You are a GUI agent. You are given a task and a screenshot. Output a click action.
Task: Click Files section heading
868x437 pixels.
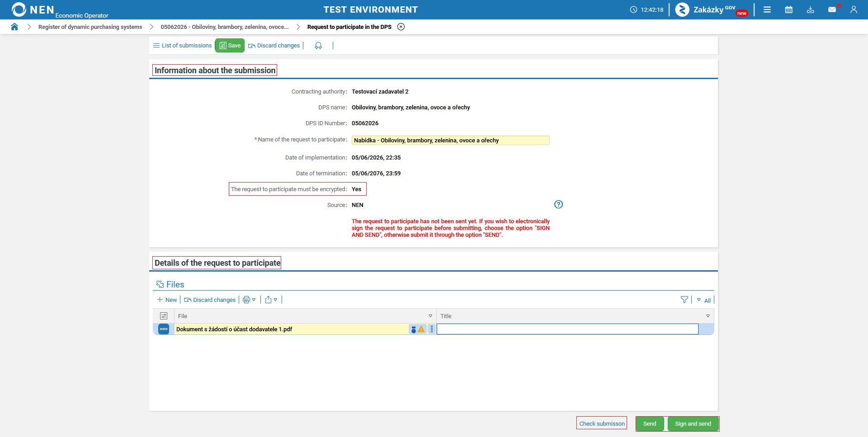(x=175, y=284)
